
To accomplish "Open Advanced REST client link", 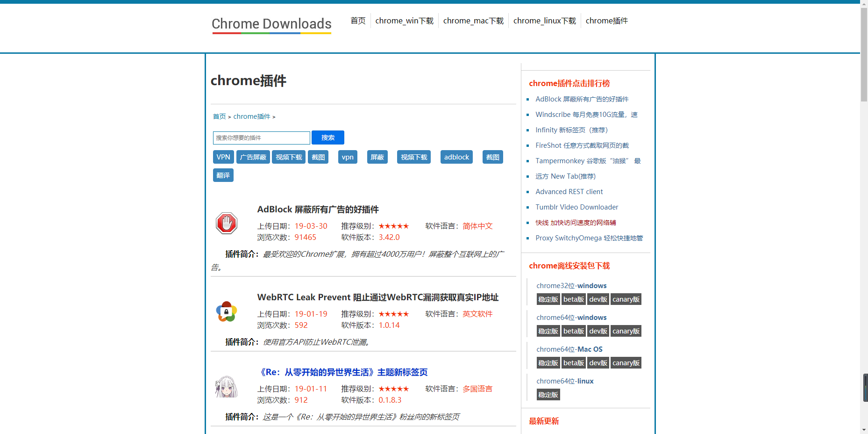I will 569,192.
